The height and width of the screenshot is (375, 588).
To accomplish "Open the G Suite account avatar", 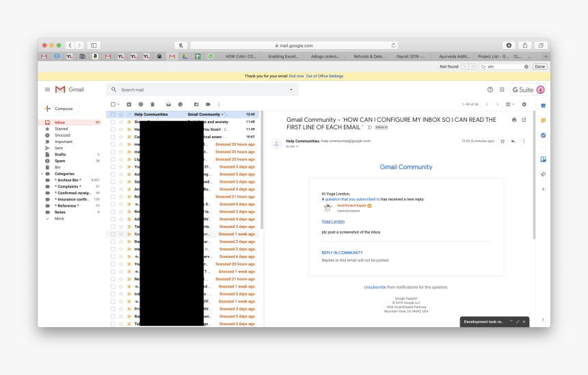I will coord(540,90).
